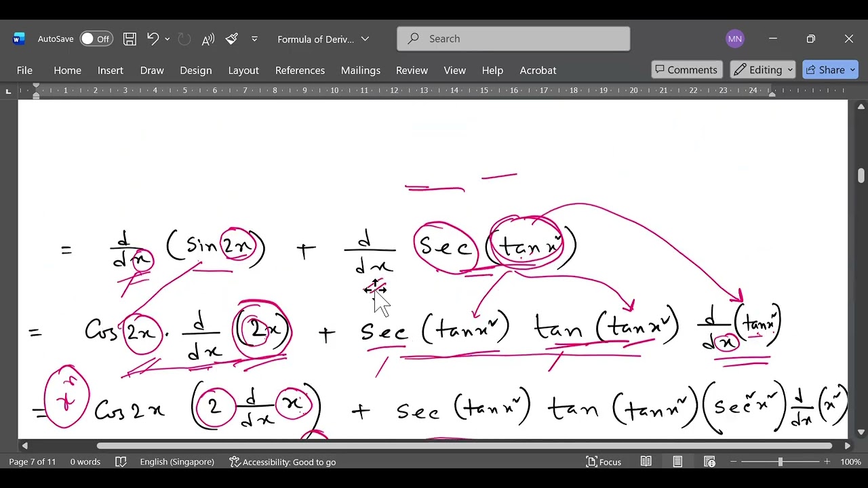Open the Review tab

(412, 70)
